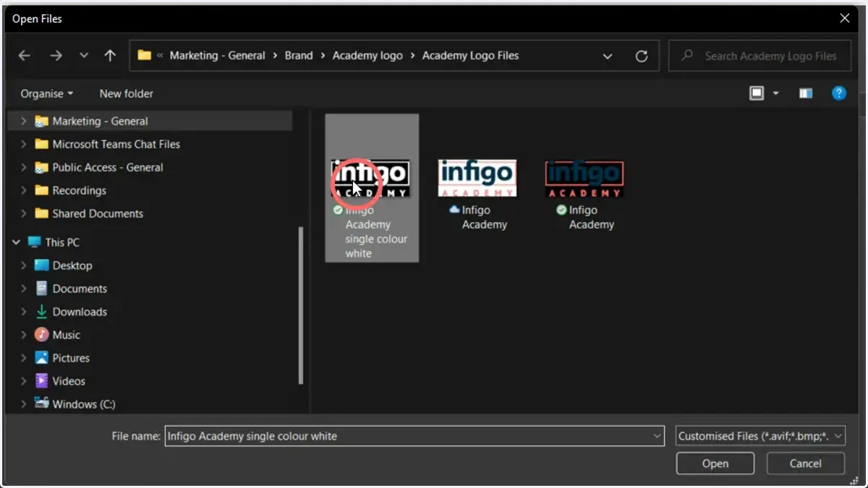Open the recent locations chevron
The width and height of the screenshot is (868, 488).
point(84,56)
